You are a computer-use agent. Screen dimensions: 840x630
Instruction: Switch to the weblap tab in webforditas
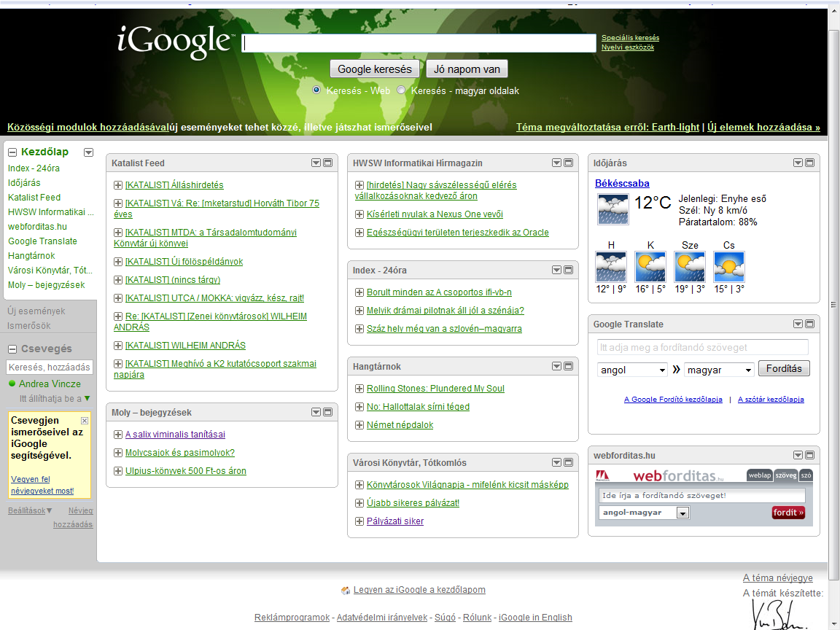pos(760,475)
